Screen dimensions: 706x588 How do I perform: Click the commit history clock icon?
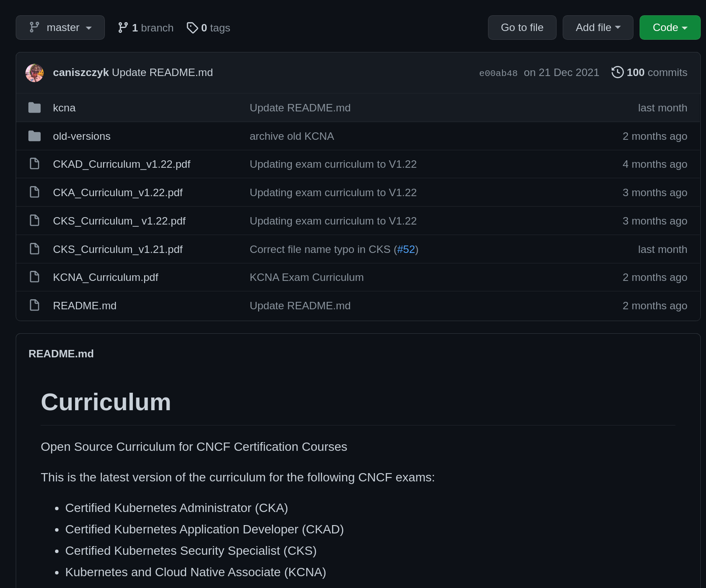(x=617, y=72)
